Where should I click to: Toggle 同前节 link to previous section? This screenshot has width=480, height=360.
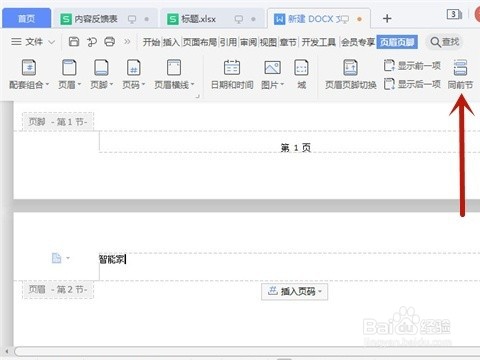tap(460, 75)
